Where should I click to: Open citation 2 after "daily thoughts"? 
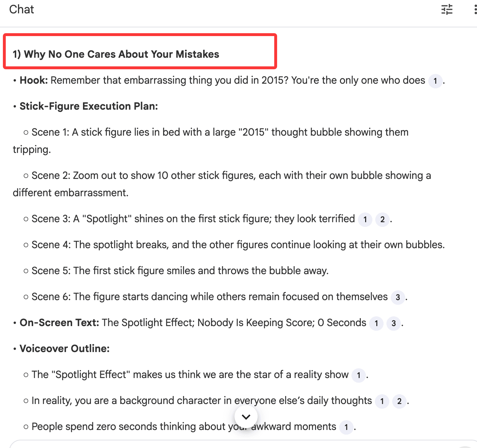[399, 401]
